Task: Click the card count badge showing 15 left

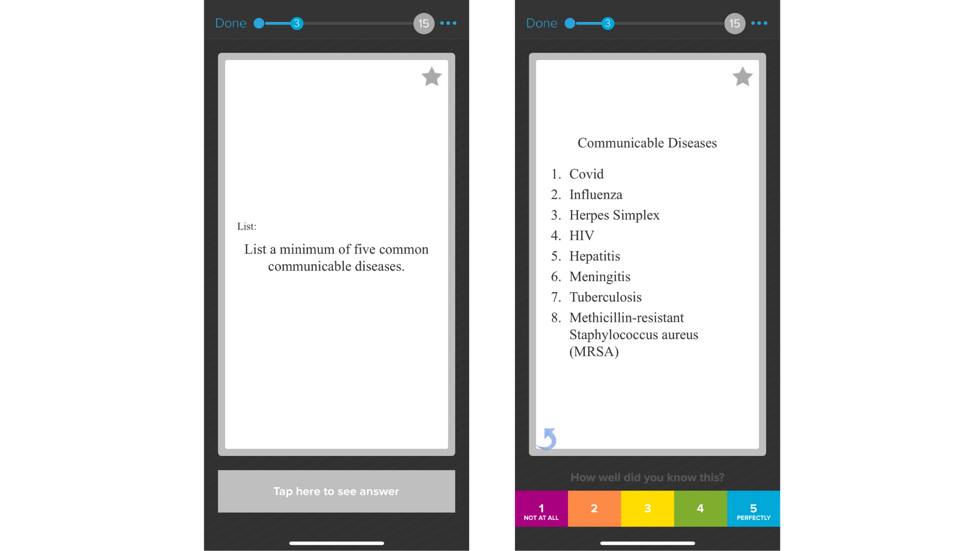Action: pos(423,23)
